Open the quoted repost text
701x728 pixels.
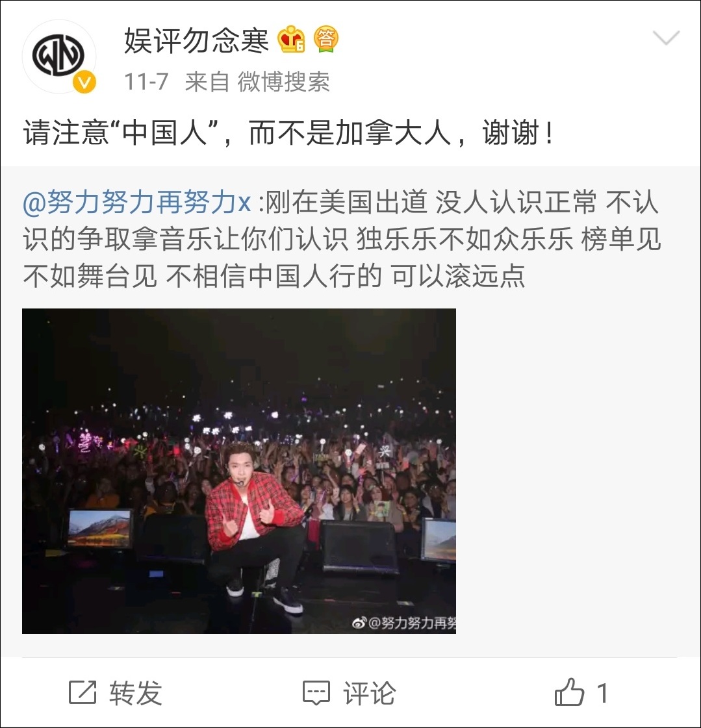(342, 239)
